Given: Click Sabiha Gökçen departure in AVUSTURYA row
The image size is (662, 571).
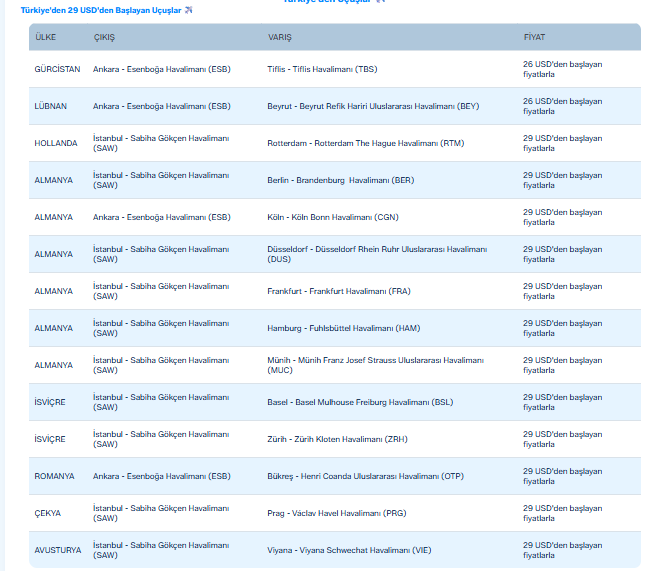Looking at the screenshot, I should [161, 550].
